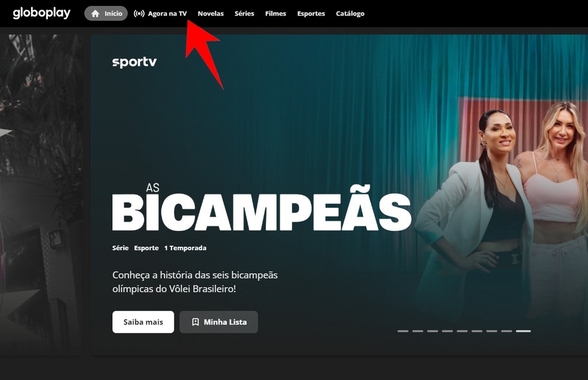The height and width of the screenshot is (380, 588).
Task: Click the previous banner preview on the left
Action: (x=41, y=194)
